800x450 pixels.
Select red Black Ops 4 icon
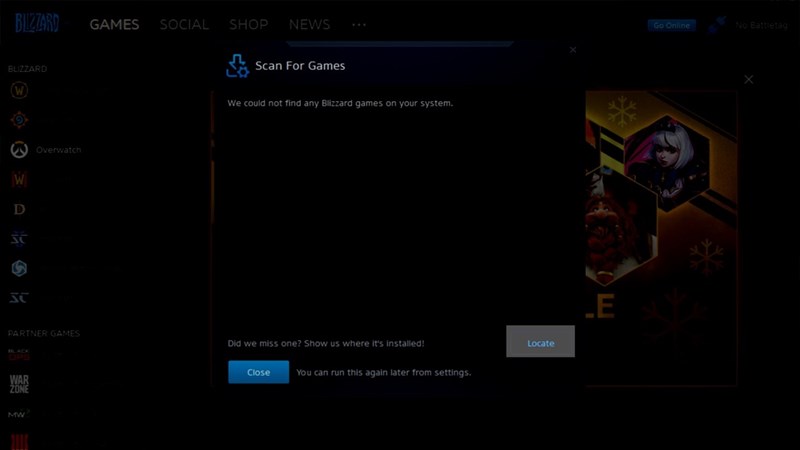pyautogui.click(x=19, y=442)
